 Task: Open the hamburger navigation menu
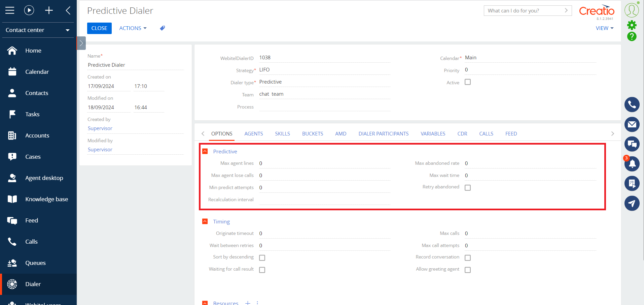[x=10, y=10]
